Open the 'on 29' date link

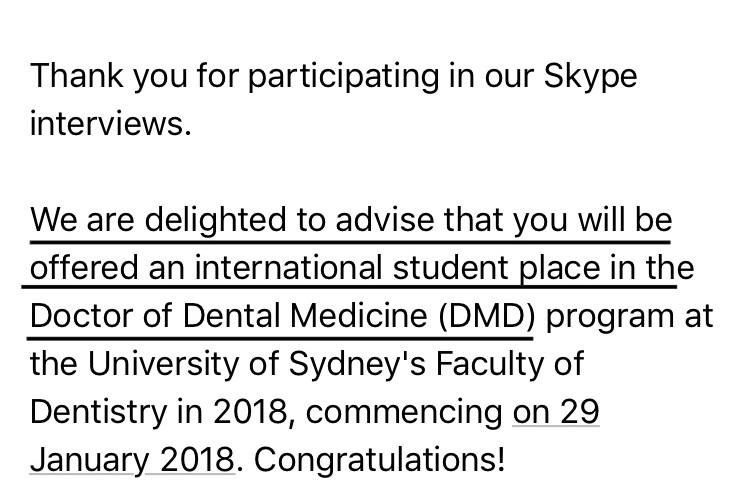[x=555, y=411]
